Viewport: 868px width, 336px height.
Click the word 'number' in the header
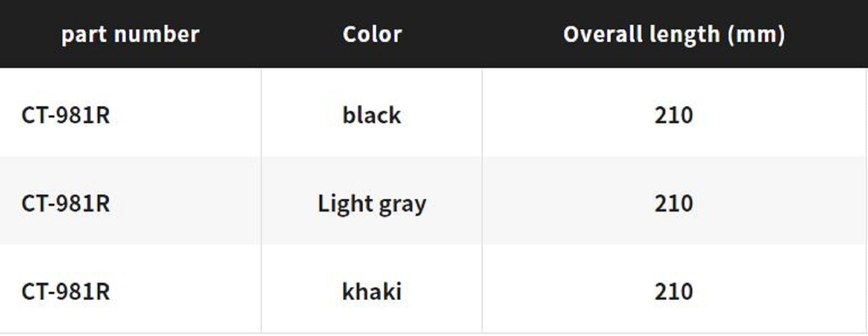point(156,34)
